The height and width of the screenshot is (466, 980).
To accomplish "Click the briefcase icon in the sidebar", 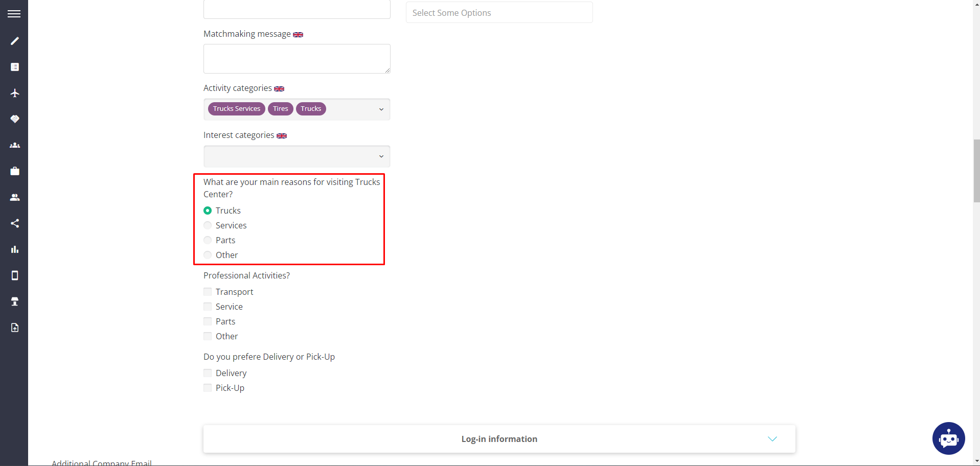I will [x=14, y=171].
